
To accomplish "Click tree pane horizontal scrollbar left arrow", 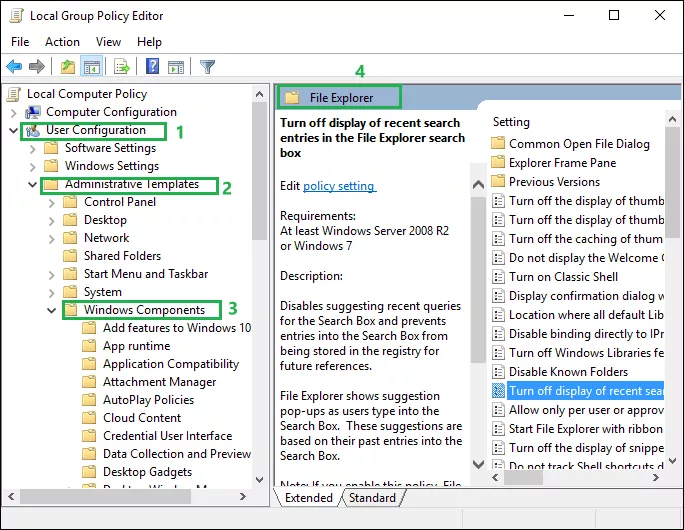I will [11, 496].
